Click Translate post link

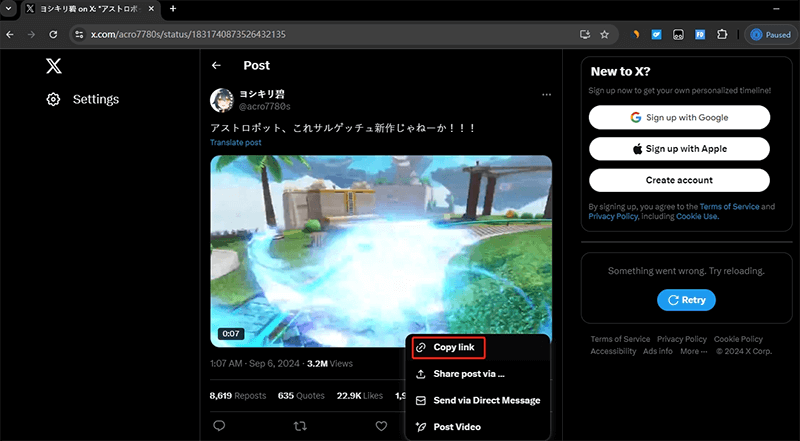click(236, 142)
